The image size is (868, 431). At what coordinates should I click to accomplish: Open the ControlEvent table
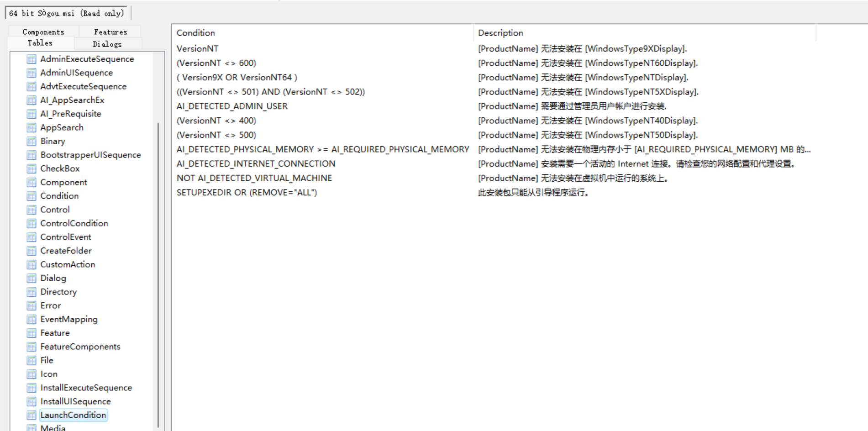click(66, 237)
